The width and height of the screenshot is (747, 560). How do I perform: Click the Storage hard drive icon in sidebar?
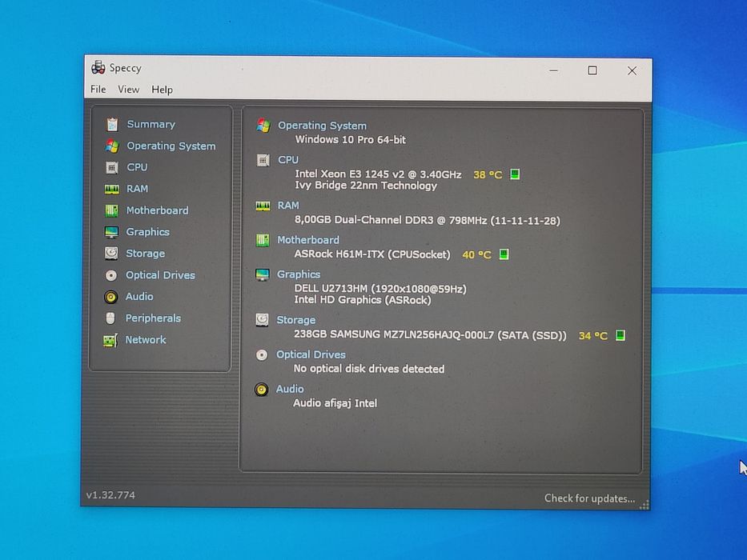click(x=111, y=254)
